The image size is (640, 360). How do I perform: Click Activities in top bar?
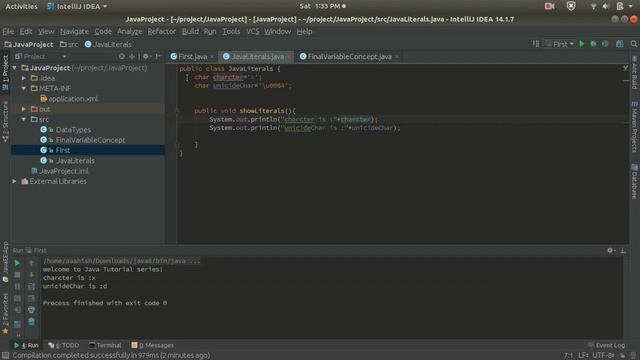click(x=21, y=6)
